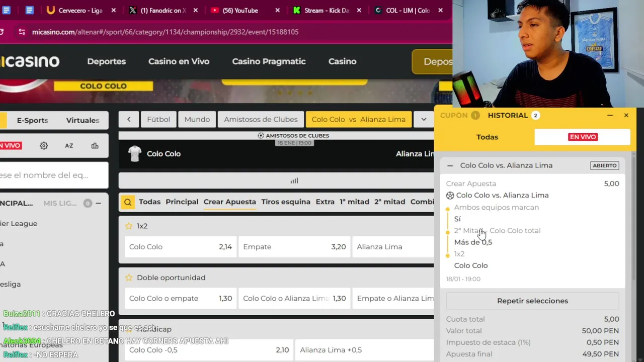Viewport: 644px width, 362px height.
Task: Open the HISTORIAL tab
Action: click(513, 115)
